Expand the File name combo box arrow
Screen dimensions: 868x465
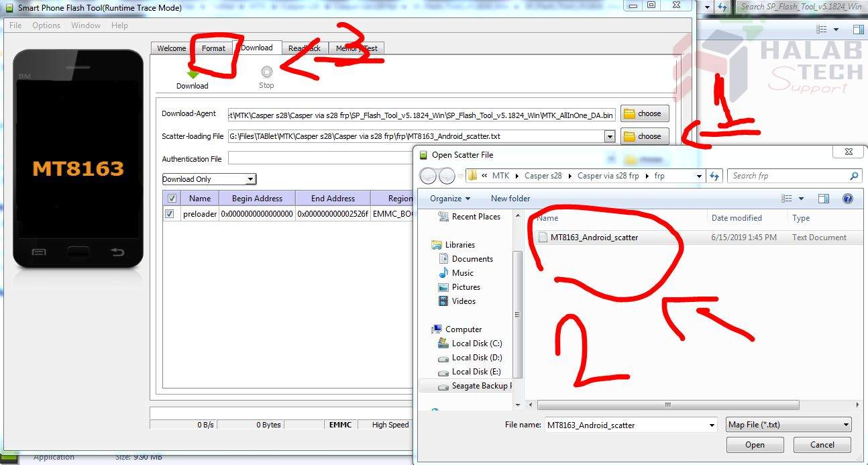point(712,425)
